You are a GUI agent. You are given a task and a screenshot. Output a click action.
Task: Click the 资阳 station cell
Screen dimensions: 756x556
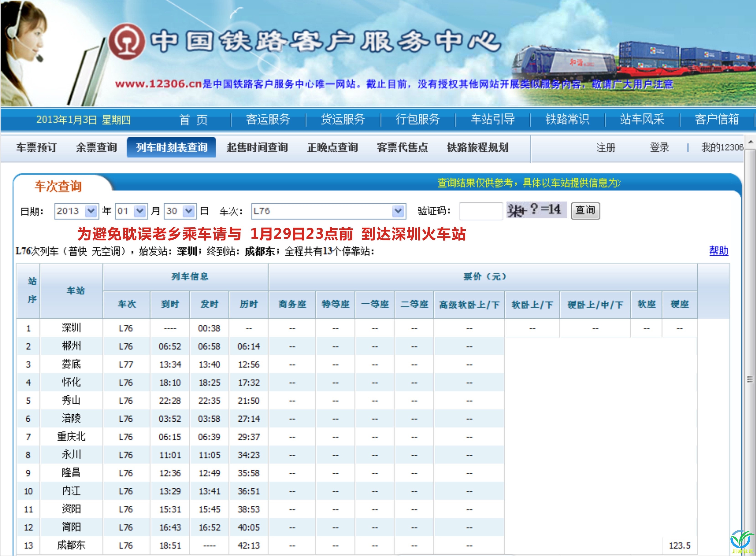(71, 509)
